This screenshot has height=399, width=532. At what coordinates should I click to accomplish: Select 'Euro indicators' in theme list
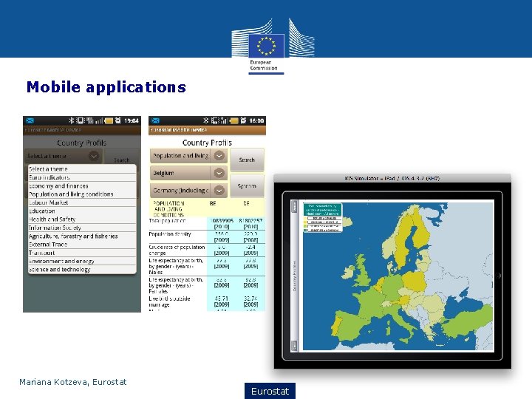pos(82,177)
